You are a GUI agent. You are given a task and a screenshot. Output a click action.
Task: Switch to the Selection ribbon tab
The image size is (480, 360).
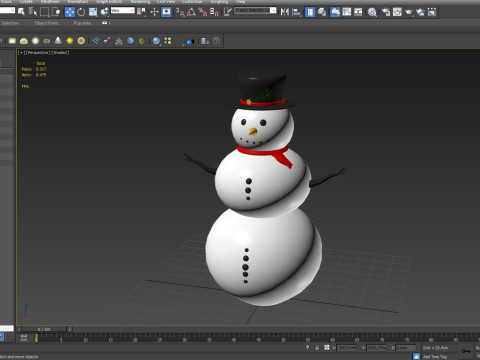click(10, 23)
